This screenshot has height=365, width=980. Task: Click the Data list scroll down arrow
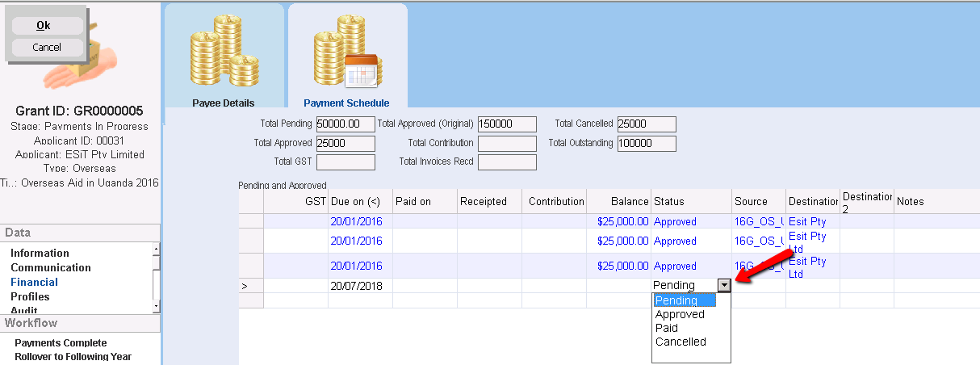coord(156,308)
